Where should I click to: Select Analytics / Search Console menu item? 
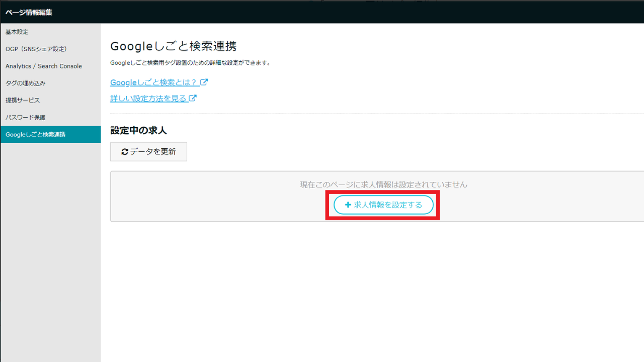point(50,66)
